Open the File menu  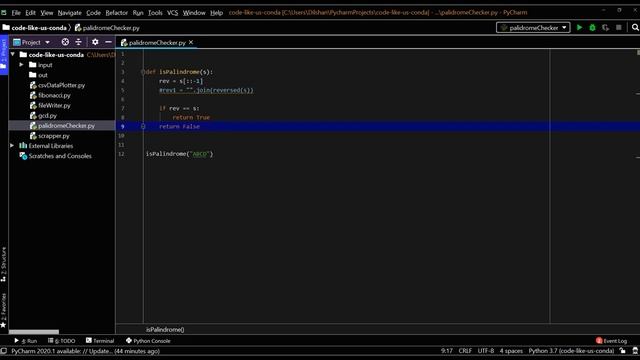16,13
